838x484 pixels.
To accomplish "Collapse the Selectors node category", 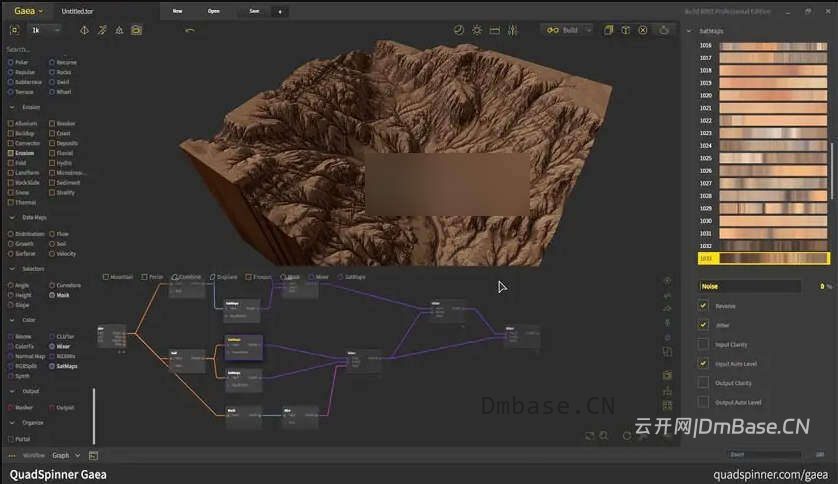I will 12,269.
